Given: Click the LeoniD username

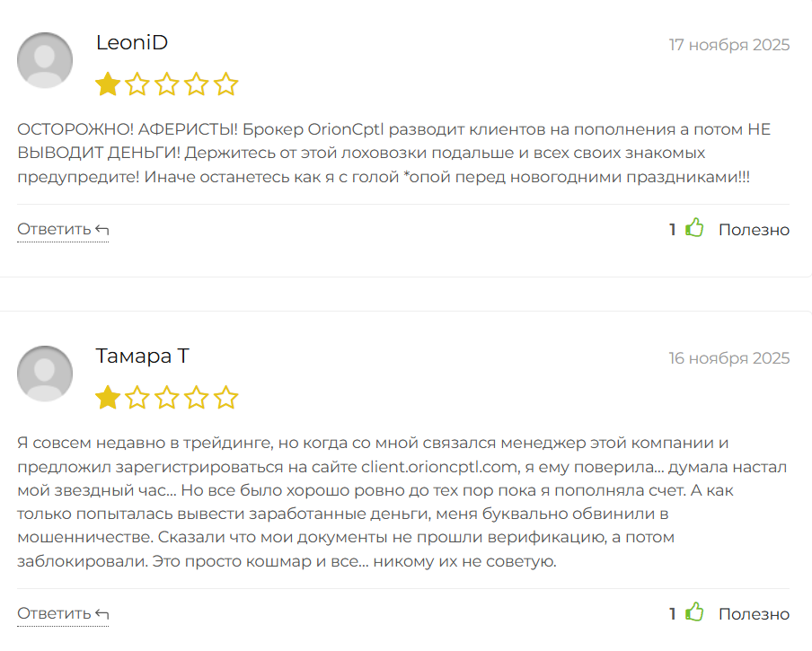Looking at the screenshot, I should pos(131,43).
